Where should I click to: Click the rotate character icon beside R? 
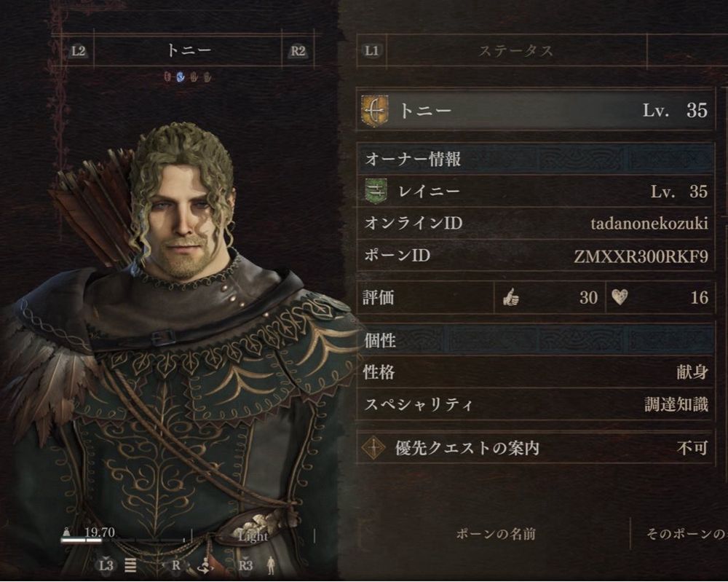click(205, 565)
